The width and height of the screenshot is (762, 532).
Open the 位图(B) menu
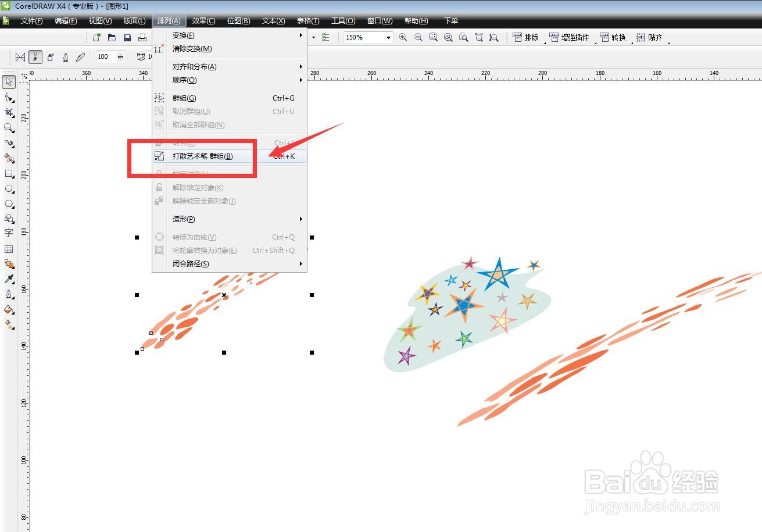pyautogui.click(x=238, y=21)
